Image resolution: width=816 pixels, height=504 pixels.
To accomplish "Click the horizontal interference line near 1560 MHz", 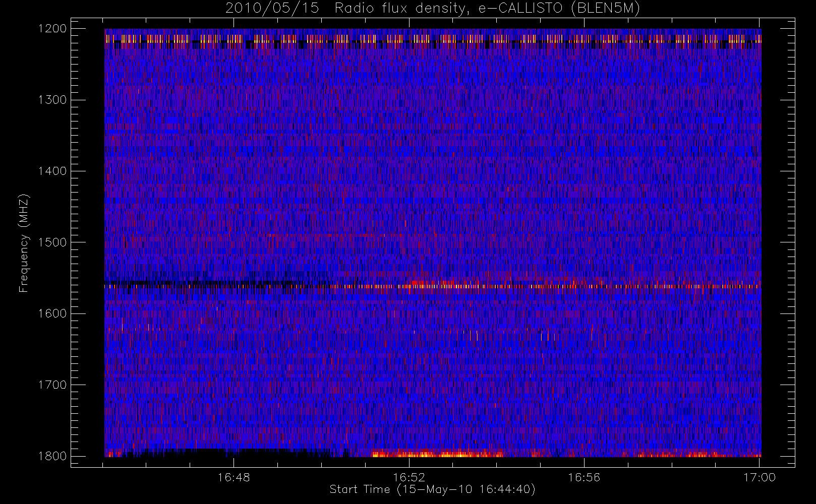I will (x=433, y=286).
